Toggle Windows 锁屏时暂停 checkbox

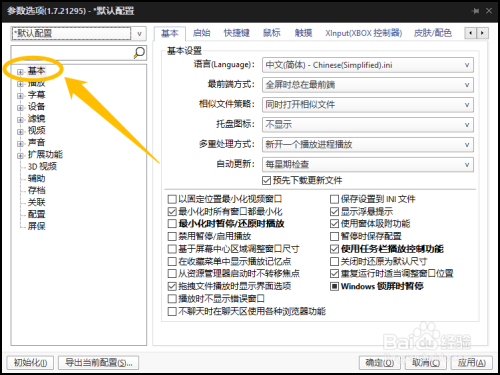click(x=334, y=286)
